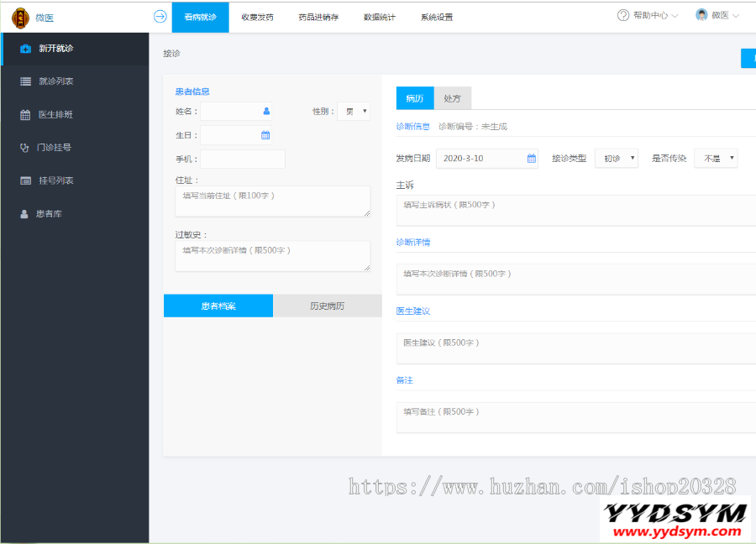Click the person icon in 姓名 field
Image resolution: width=756 pixels, height=544 pixels.
coord(266,111)
